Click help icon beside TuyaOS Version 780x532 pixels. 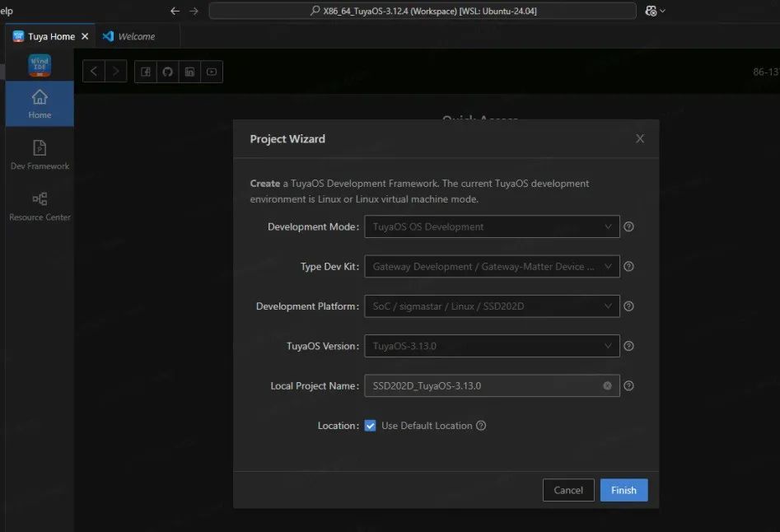(x=628, y=346)
